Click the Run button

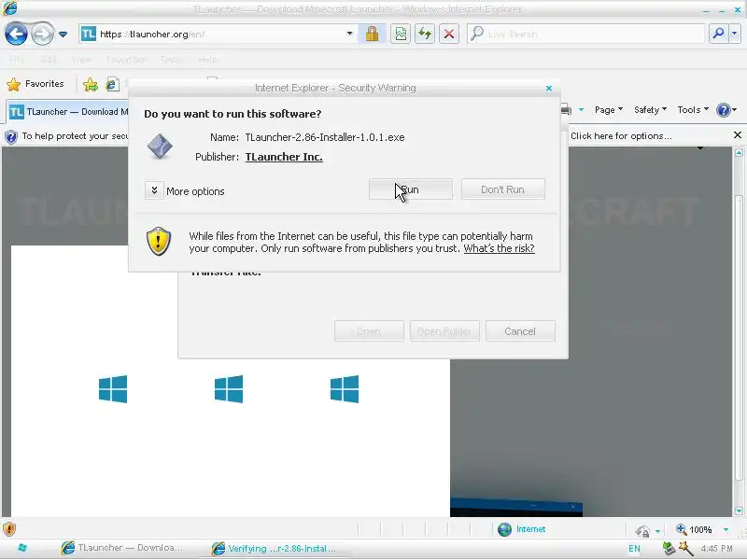pos(411,189)
